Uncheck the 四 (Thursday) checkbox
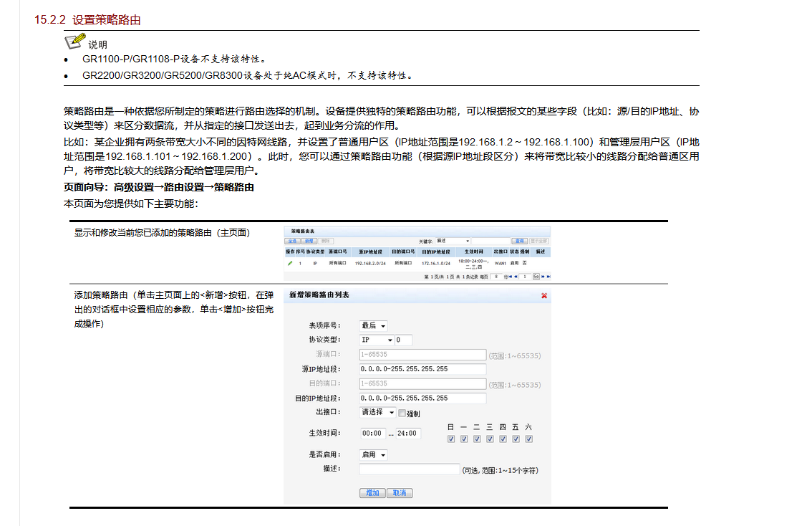Image resolution: width=812 pixels, height=526 pixels. point(503,439)
